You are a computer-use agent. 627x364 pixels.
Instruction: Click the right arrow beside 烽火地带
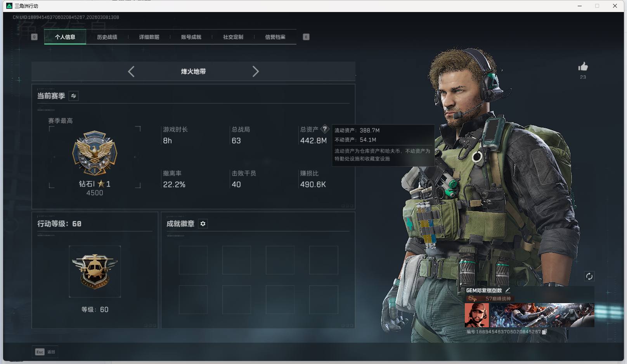pos(256,71)
